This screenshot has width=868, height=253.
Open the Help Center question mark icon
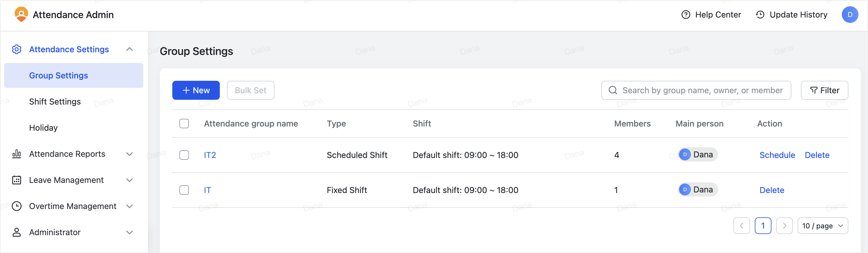pos(686,15)
